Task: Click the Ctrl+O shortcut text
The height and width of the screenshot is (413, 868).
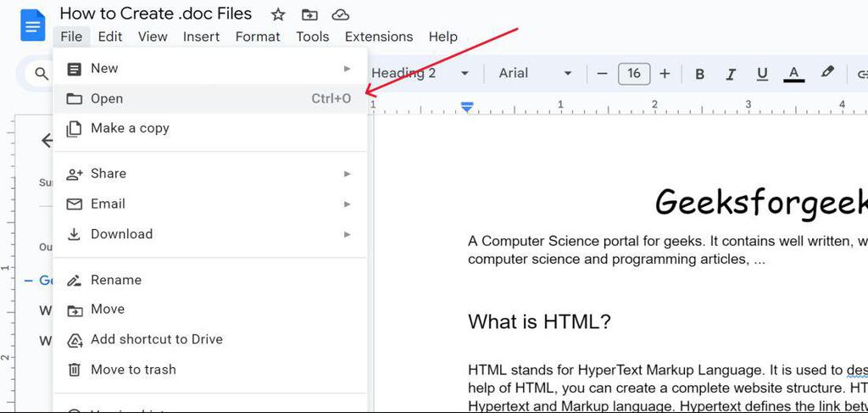Action: click(331, 98)
